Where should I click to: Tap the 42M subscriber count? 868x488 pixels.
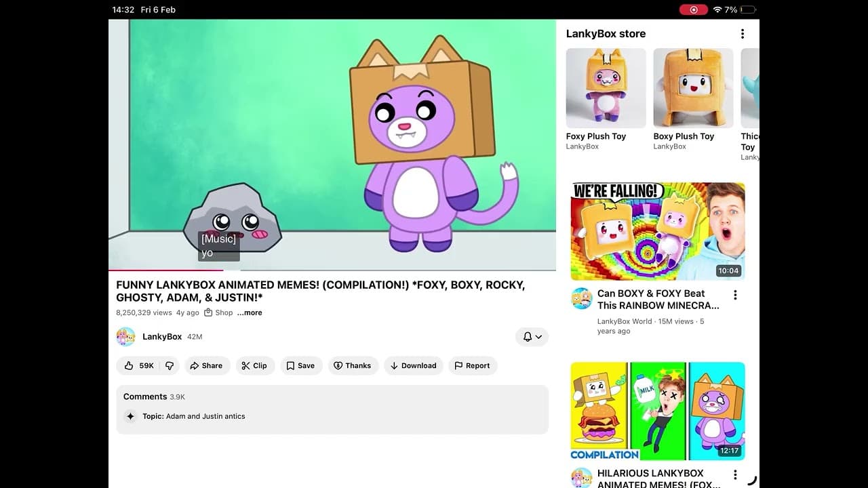[195, 337]
